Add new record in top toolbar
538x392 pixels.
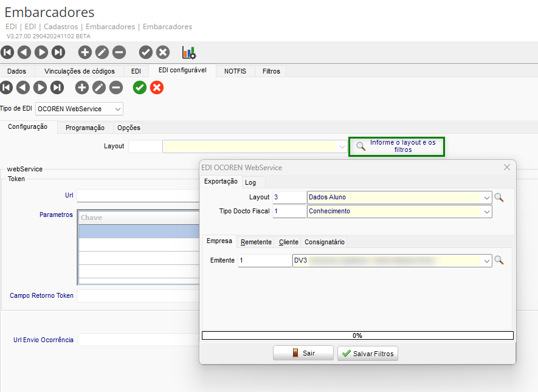(84, 52)
